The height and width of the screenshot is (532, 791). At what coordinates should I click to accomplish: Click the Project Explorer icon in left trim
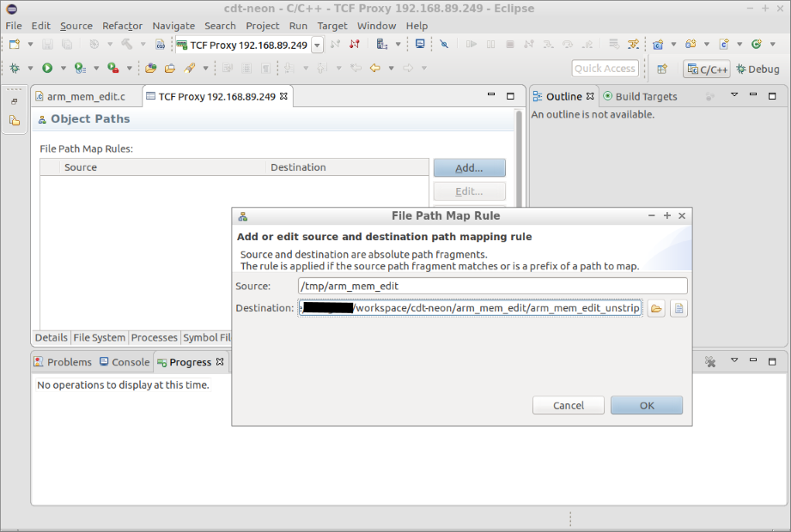click(15, 120)
